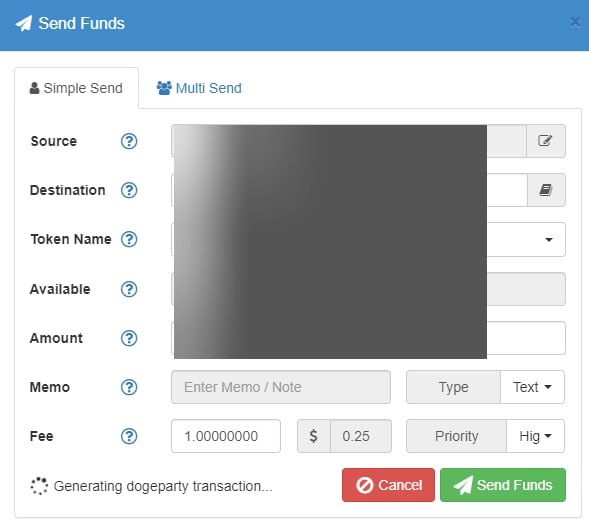This screenshot has width=589, height=529.
Task: Click the Destination help question icon
Action: click(129, 190)
